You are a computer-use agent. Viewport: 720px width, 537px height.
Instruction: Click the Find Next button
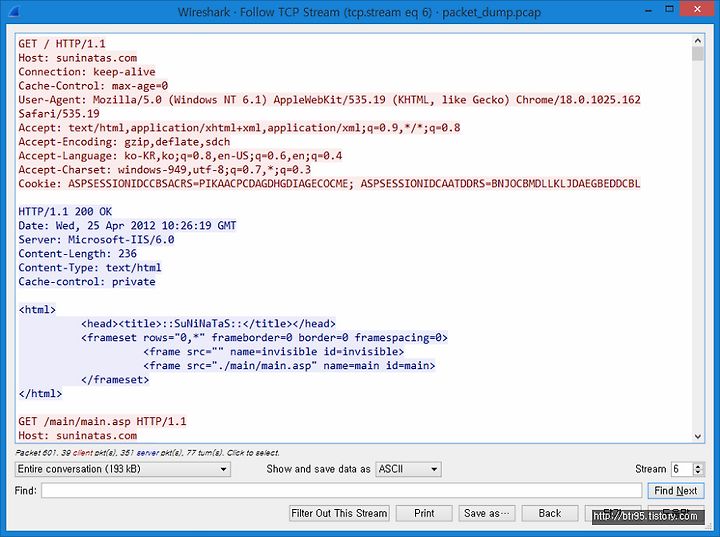675,491
